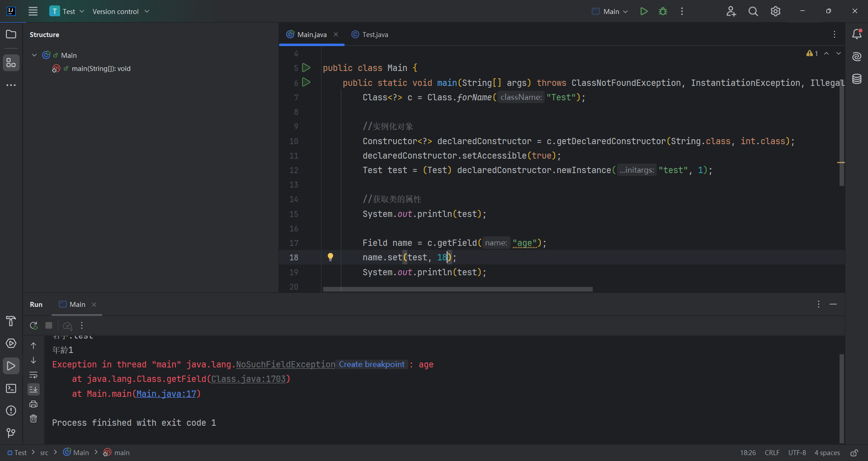868x461 pixels.
Task: Close the Main.java tab
Action: (336, 34)
